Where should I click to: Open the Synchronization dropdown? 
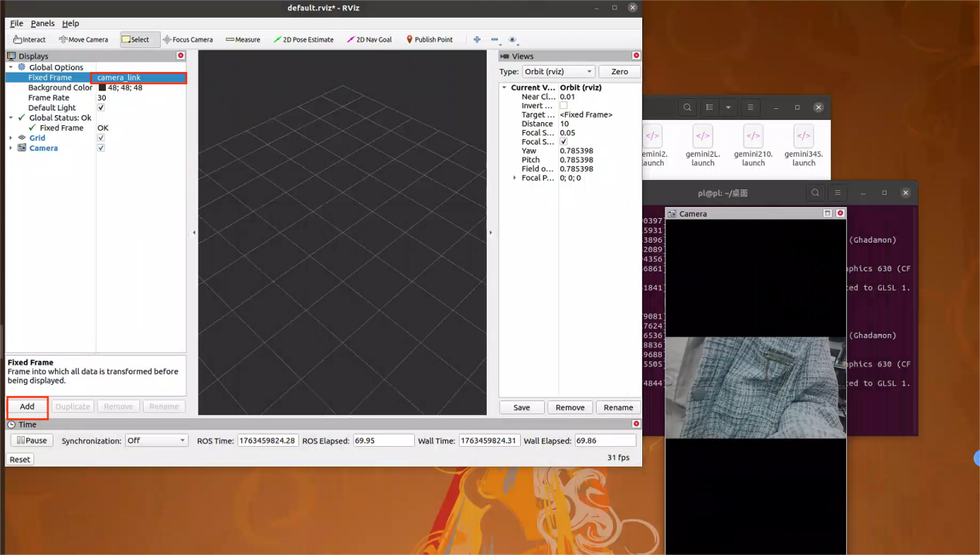click(x=156, y=441)
